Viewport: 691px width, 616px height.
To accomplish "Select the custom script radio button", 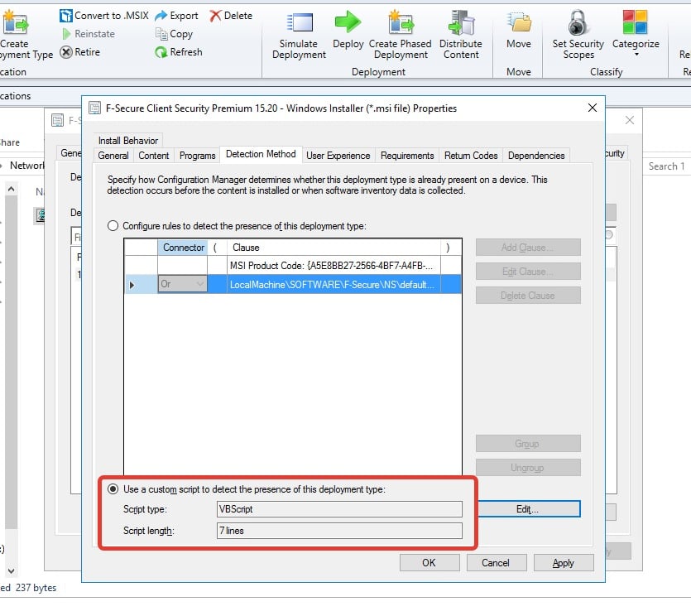I will pyautogui.click(x=113, y=489).
